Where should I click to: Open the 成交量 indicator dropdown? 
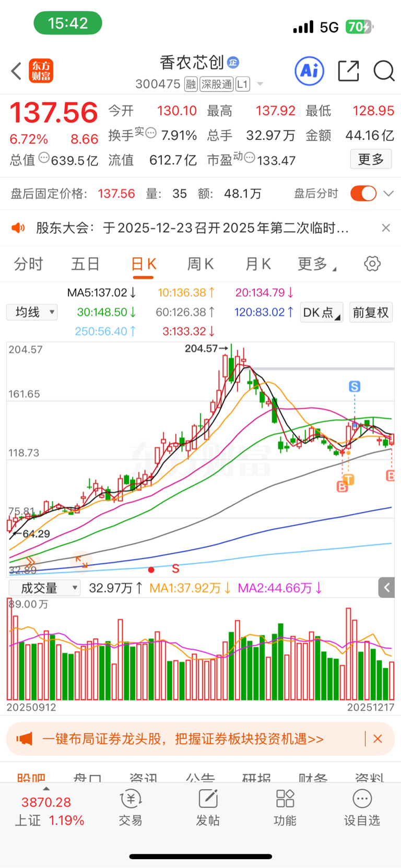(44, 588)
